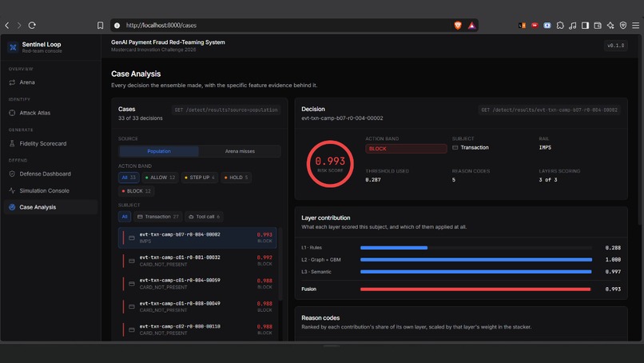Image resolution: width=644 pixels, height=363 pixels.
Task: Click the L3 Semantic contribution bar
Action: coord(476,272)
